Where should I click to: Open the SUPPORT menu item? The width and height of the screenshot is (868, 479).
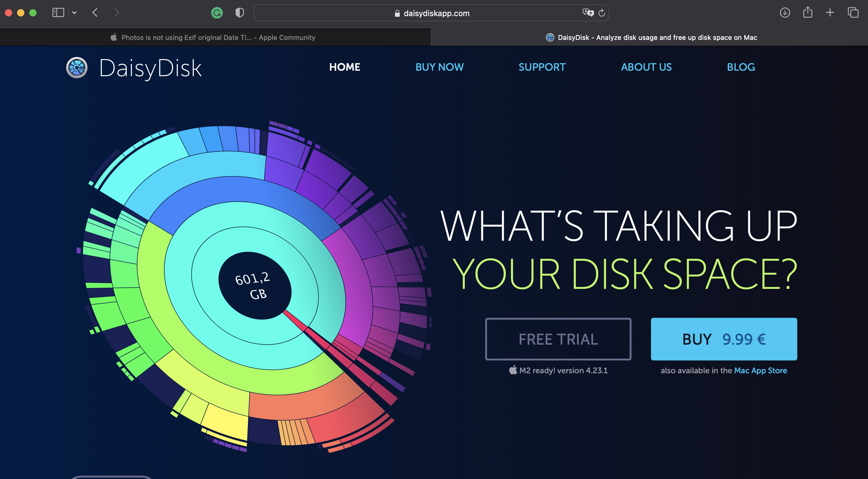[542, 67]
